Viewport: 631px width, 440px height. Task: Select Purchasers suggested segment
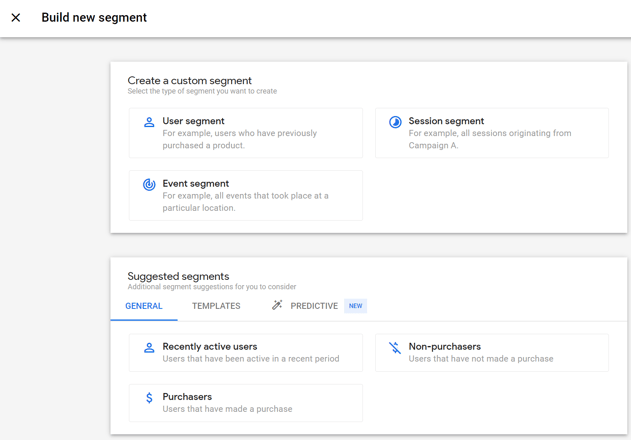245,403
